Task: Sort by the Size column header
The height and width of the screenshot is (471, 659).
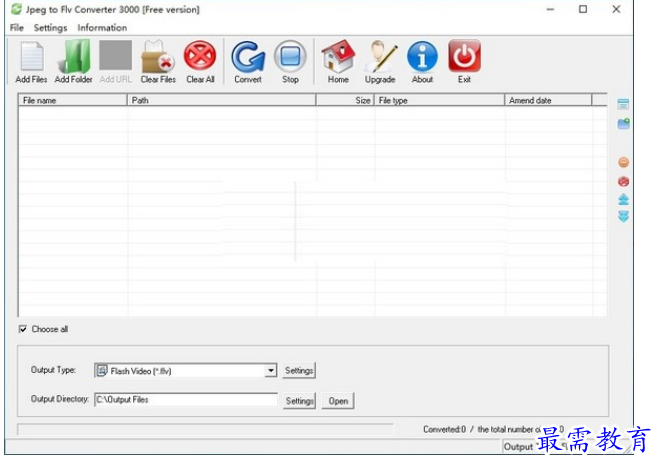Action: tap(345, 100)
